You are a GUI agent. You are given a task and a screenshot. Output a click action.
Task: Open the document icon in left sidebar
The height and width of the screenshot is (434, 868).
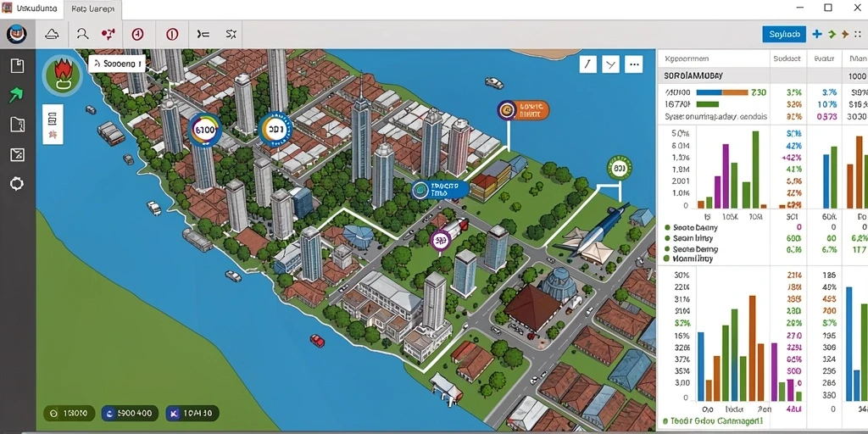[17, 66]
